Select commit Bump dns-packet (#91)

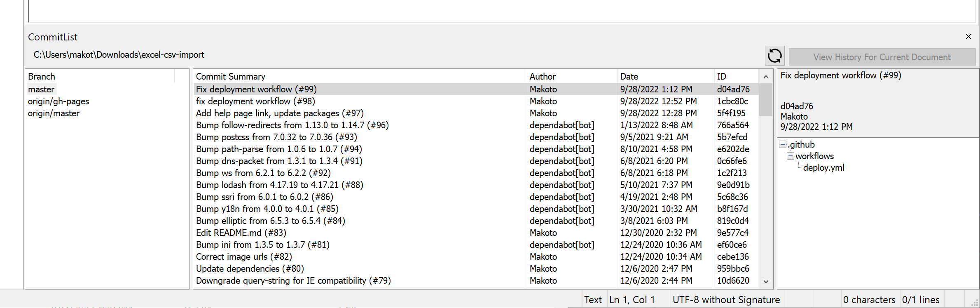point(476,161)
